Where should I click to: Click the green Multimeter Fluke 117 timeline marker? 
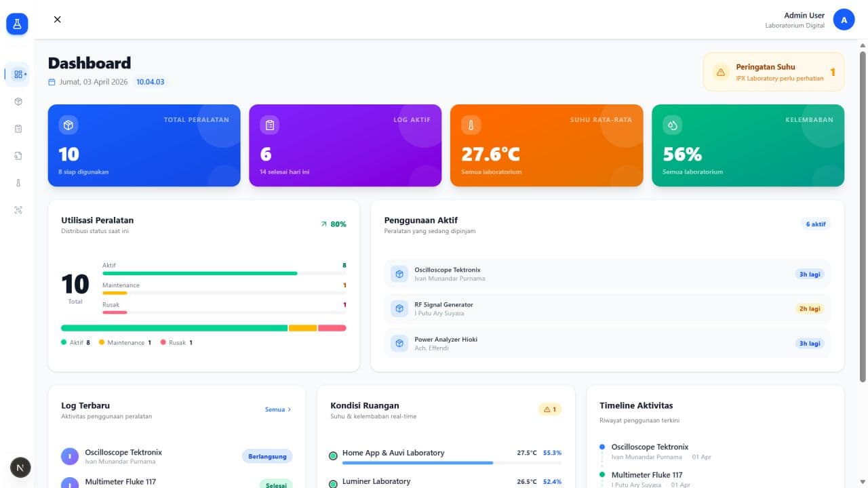tap(602, 474)
